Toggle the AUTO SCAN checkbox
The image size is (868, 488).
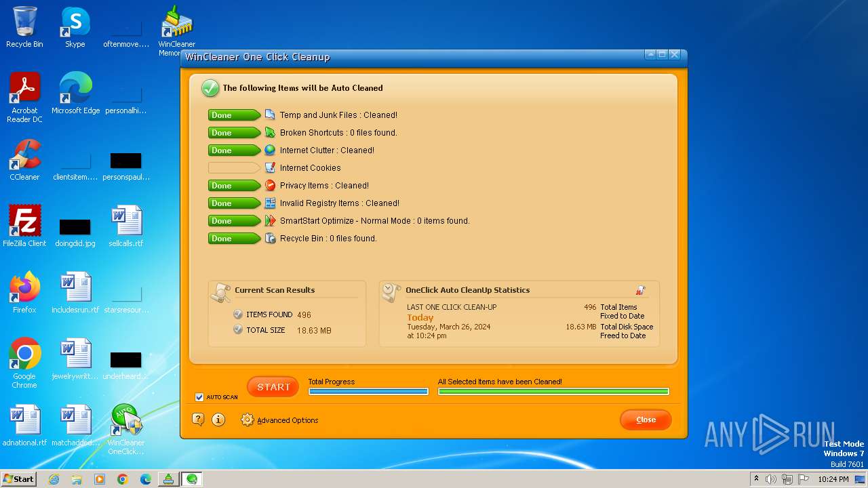(199, 397)
